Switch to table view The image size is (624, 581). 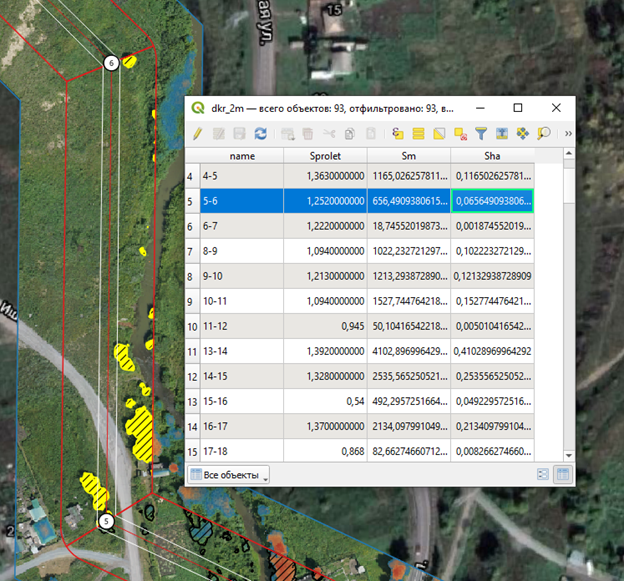pyautogui.click(x=563, y=474)
